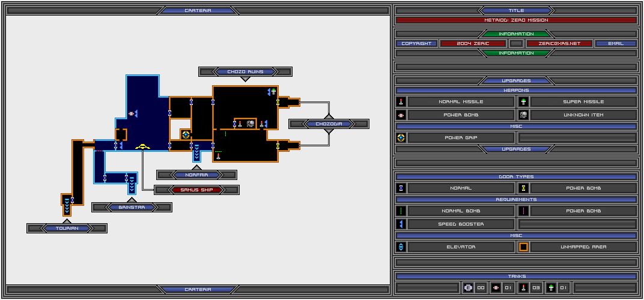Click the Super Missile item in Chozo Ruins room
644x300 pixels.
[x=274, y=92]
